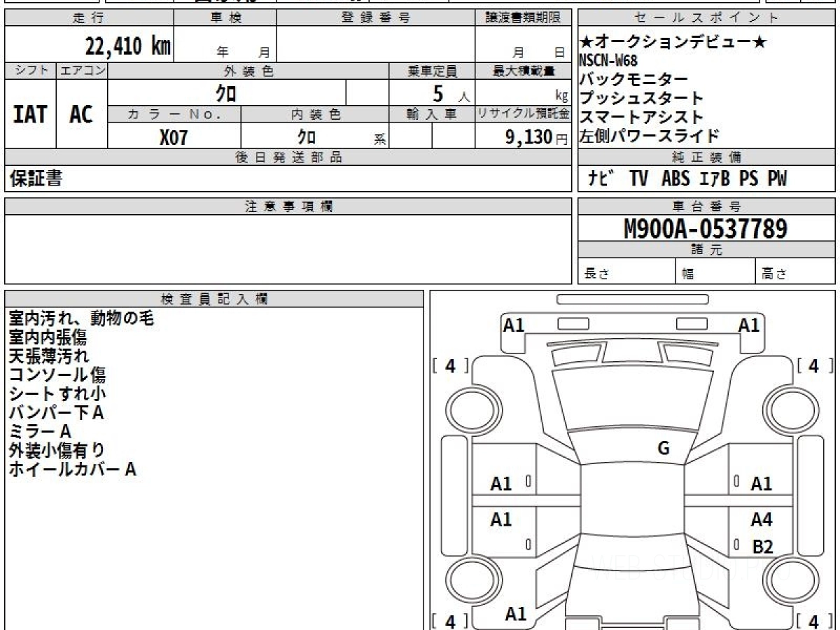This screenshot has width=840, height=630.
Task: Click the スマートアシスト entry
Action: click(x=641, y=117)
